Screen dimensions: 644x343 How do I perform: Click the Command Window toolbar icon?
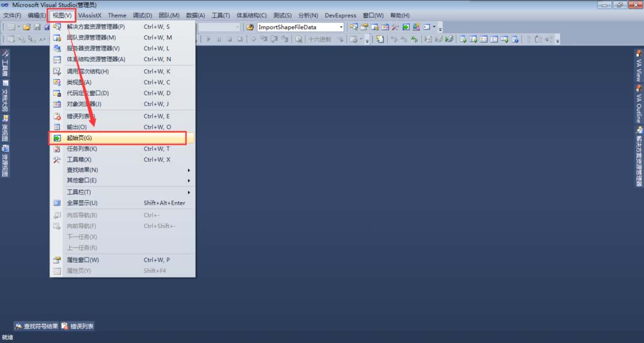click(x=427, y=28)
